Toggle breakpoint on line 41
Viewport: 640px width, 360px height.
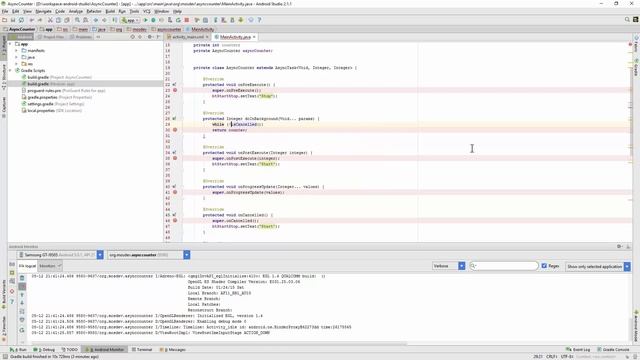pyautogui.click(x=175, y=192)
